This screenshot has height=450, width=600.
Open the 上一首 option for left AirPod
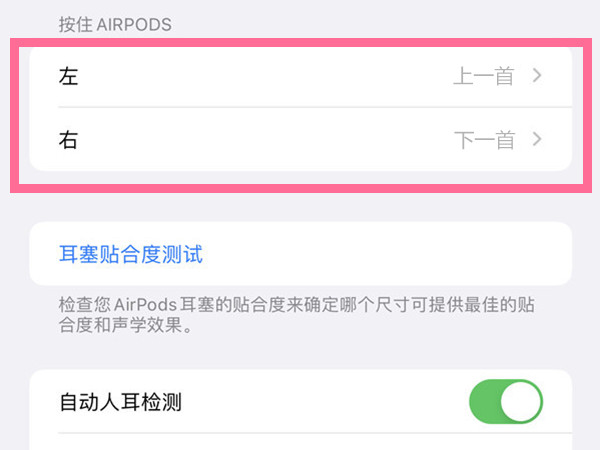point(484,77)
